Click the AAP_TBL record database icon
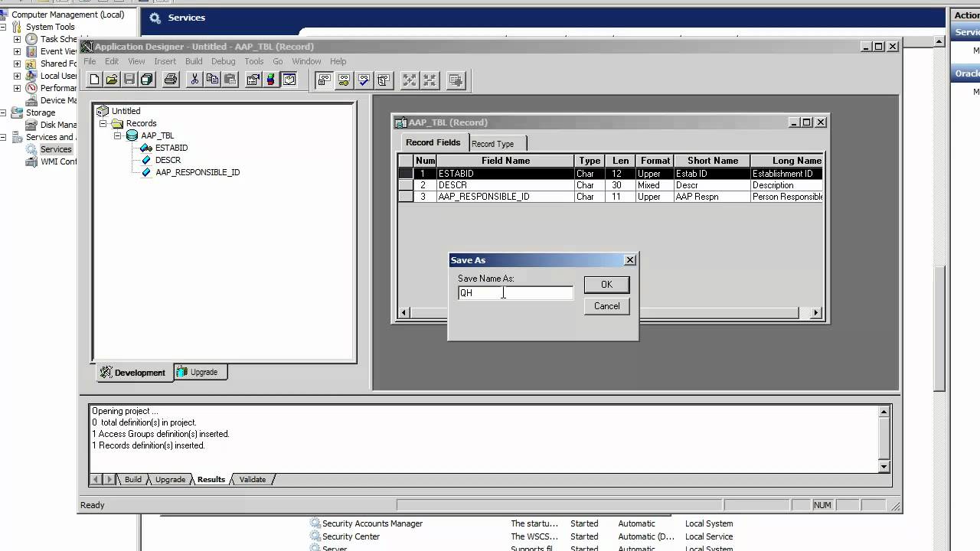980x551 pixels. 132,135
